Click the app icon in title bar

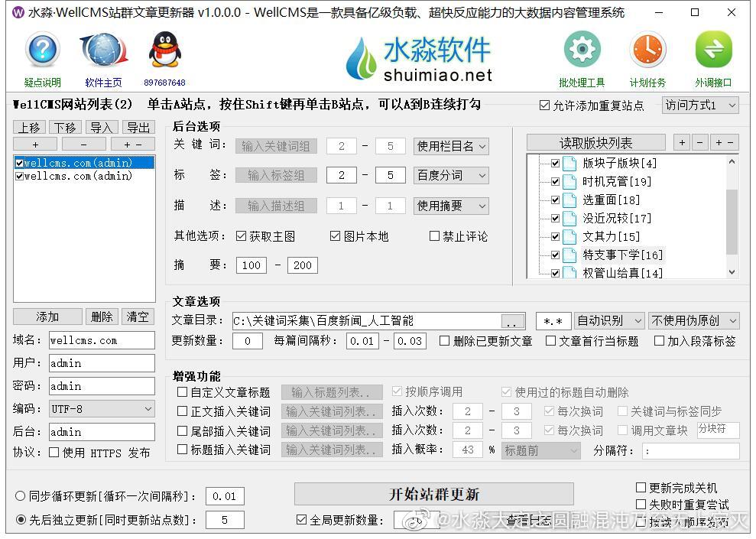click(x=18, y=12)
